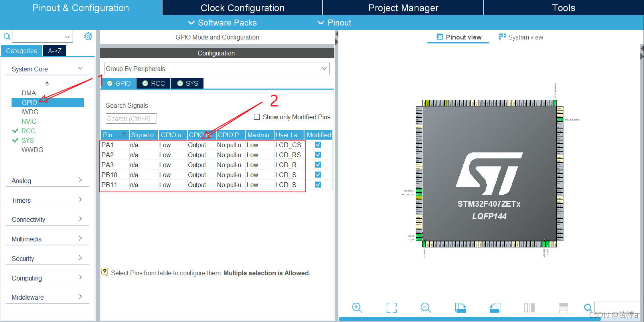Viewport: 644px width, 322px height.
Task: Click the collapse arrow above DMA
Action: pyautogui.click(x=47, y=84)
